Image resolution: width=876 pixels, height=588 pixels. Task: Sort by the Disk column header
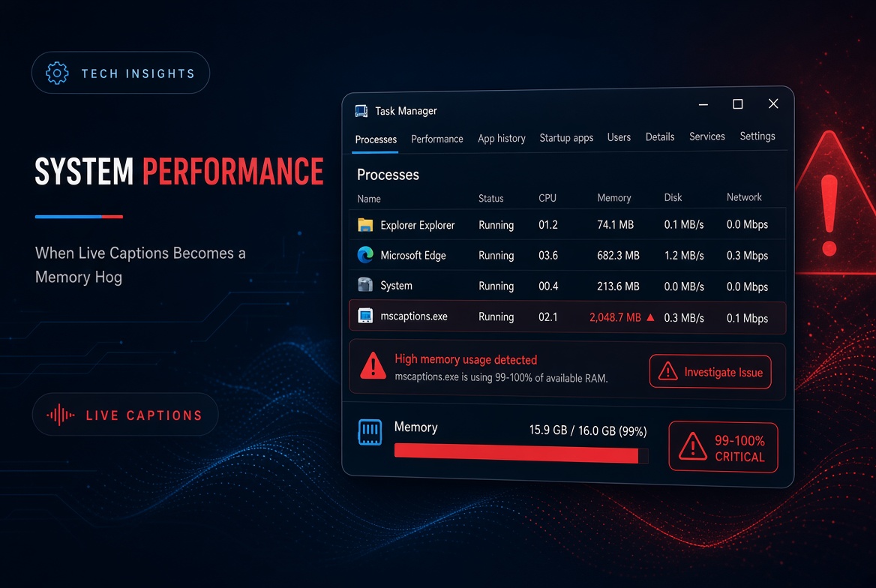click(x=673, y=197)
